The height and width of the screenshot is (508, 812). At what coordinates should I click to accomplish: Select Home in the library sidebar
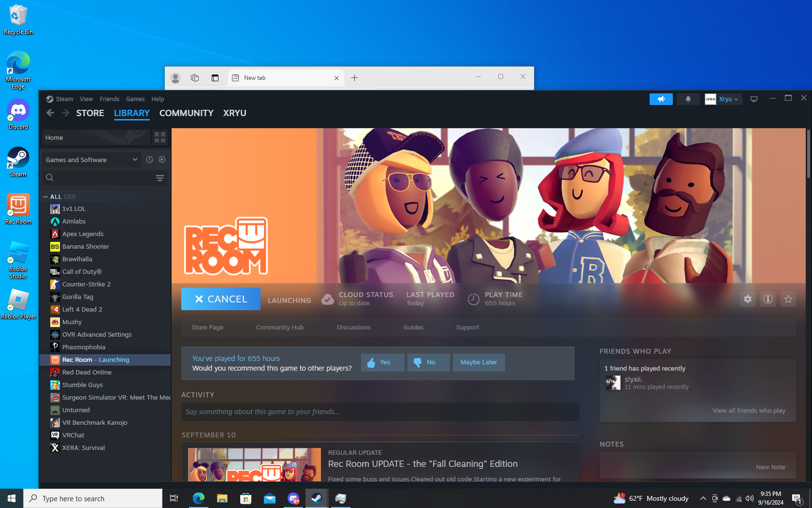[x=96, y=138]
